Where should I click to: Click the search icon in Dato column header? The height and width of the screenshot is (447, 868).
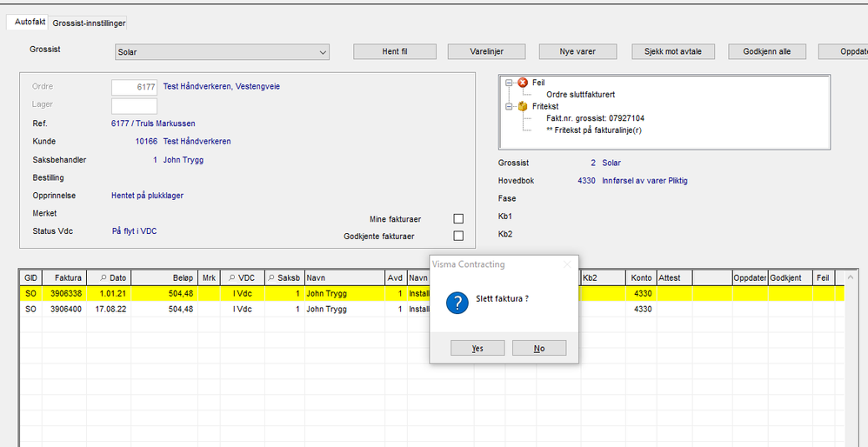pyautogui.click(x=103, y=277)
